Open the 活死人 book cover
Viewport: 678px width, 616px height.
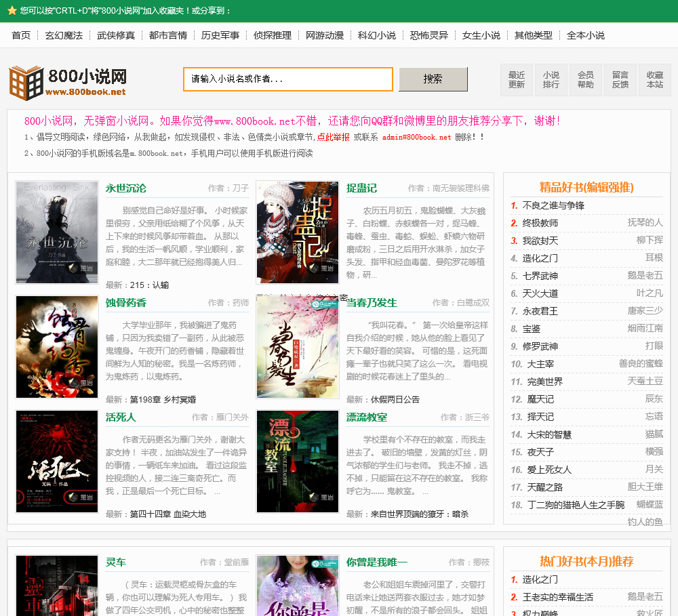pyautogui.click(x=57, y=461)
